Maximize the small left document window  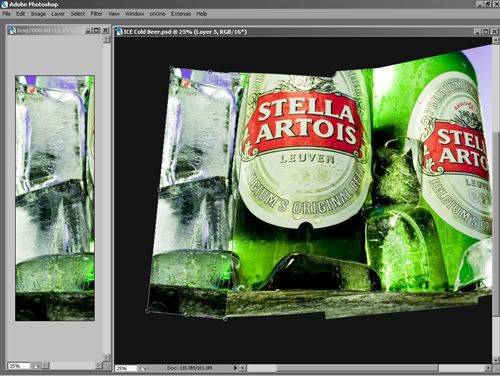coord(97,30)
